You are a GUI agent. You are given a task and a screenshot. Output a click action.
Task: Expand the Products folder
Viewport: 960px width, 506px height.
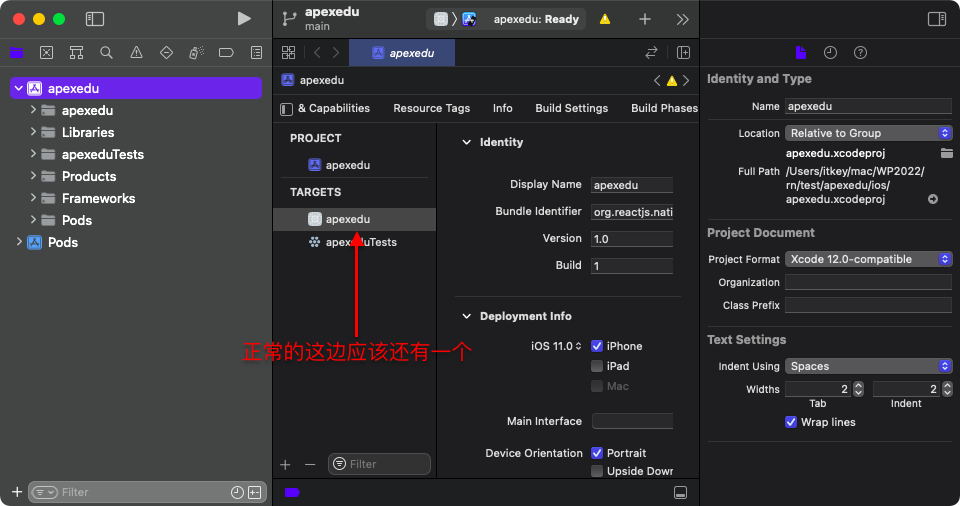pos(33,176)
